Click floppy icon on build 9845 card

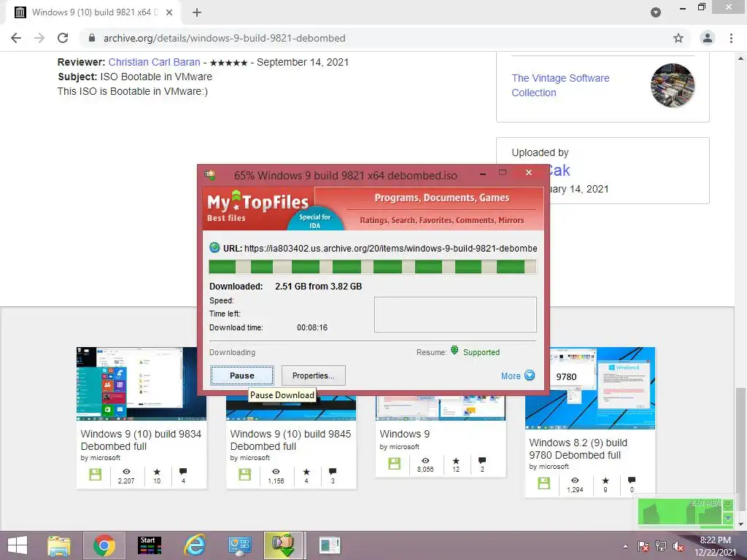pos(245,474)
